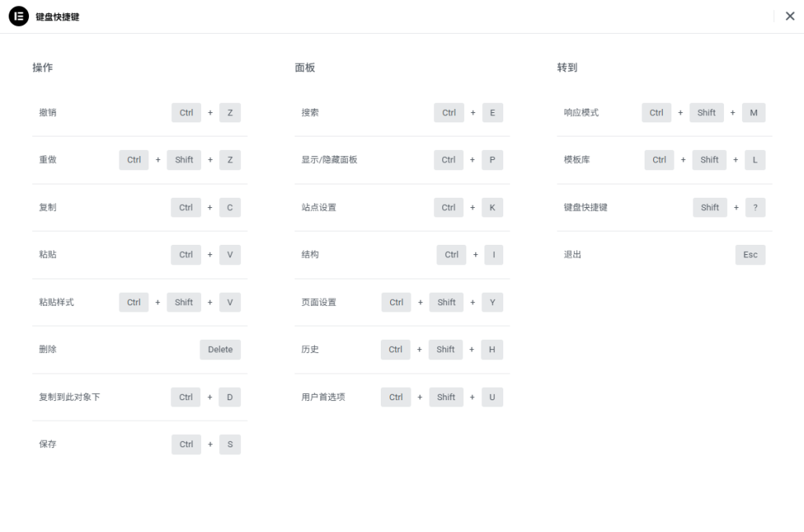Click the question mark key badge

coord(755,208)
